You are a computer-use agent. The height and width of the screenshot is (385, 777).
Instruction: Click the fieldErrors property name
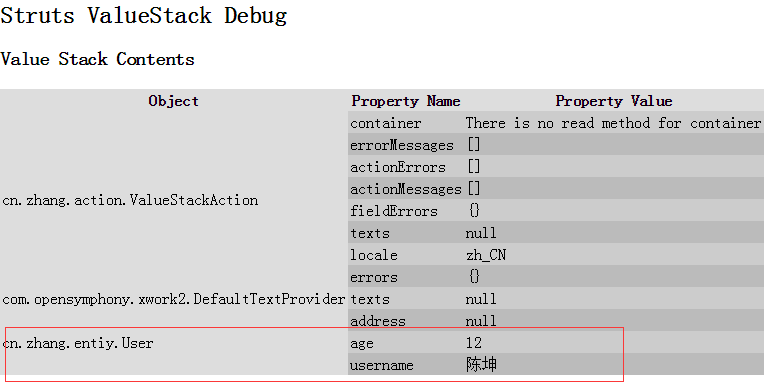(394, 211)
